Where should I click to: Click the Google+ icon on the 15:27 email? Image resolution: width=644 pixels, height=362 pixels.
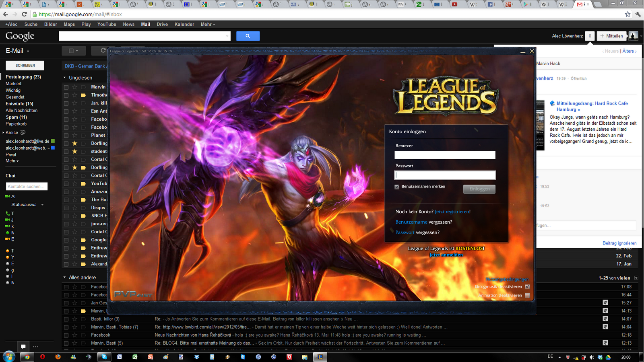pos(605,302)
